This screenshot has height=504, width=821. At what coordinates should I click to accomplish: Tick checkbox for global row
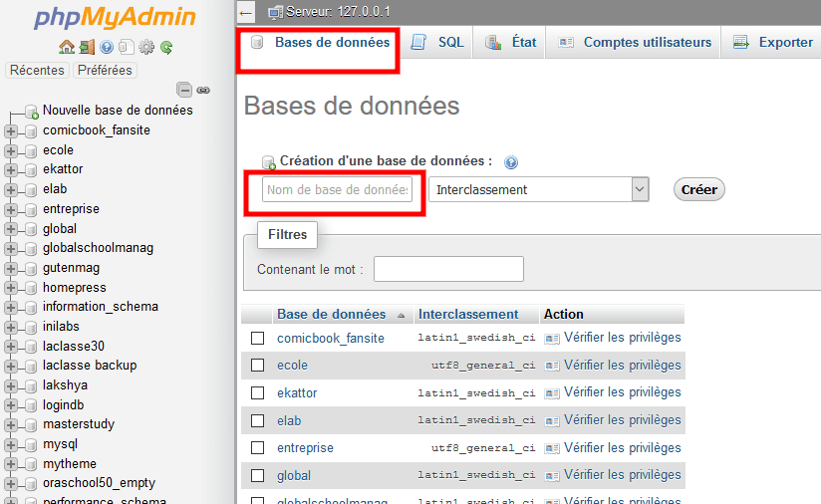click(x=258, y=475)
